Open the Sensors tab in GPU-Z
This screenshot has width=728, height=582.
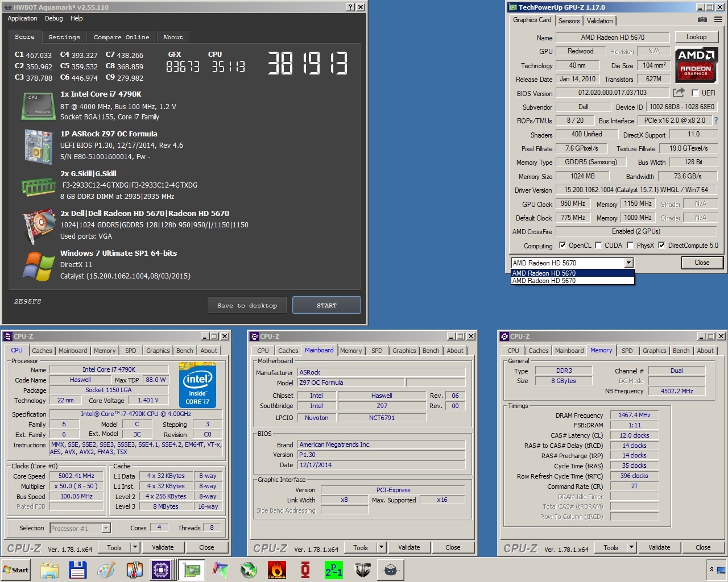(x=569, y=21)
